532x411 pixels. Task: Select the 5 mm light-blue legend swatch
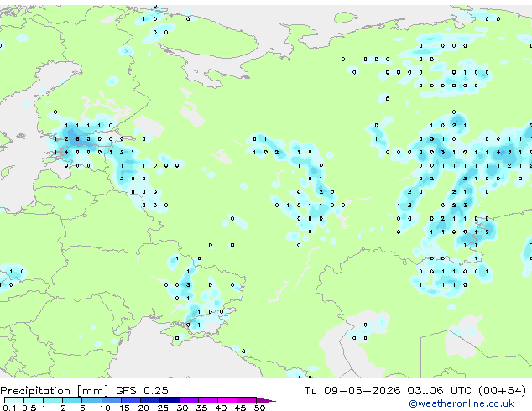[x=91, y=400]
